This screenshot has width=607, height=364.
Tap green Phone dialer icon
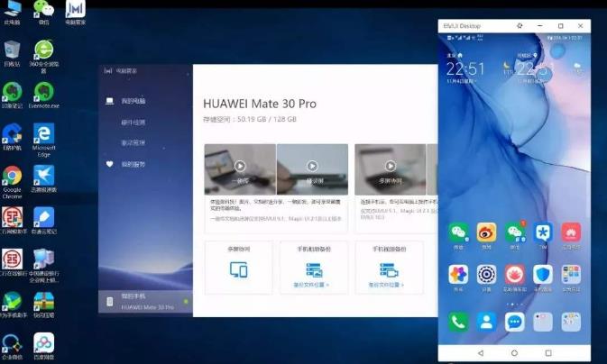point(458,322)
